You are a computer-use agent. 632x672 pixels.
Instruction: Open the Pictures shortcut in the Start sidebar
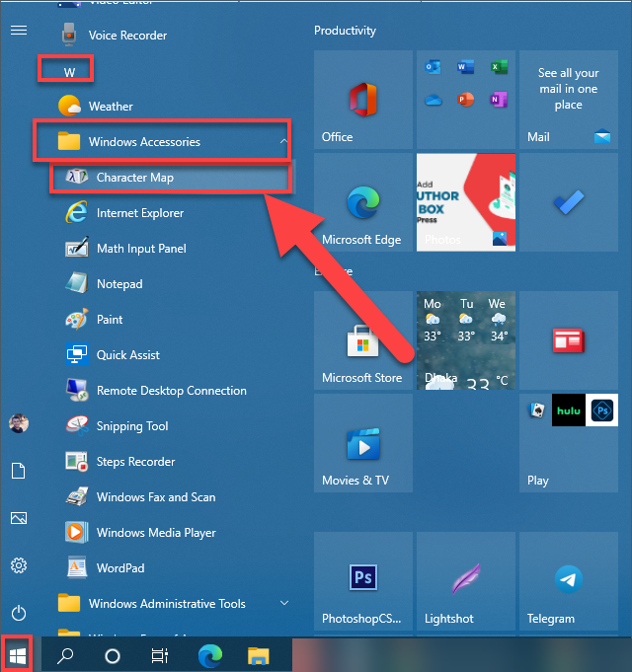click(19, 518)
